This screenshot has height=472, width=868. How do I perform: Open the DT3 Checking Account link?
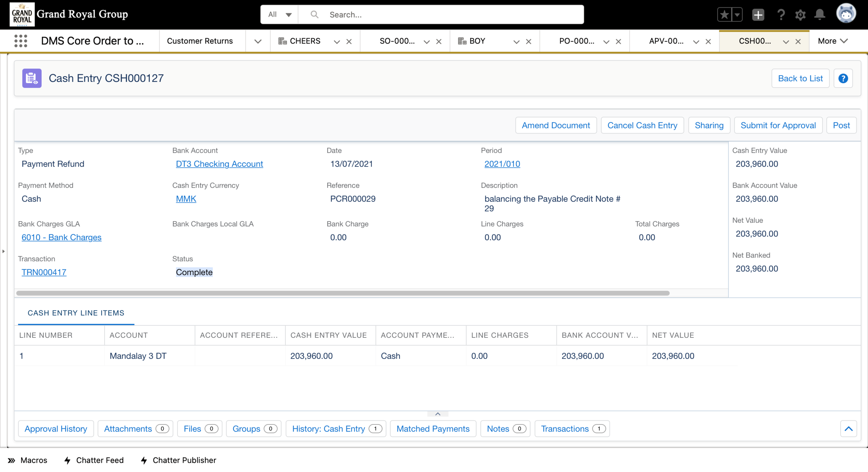pos(219,164)
